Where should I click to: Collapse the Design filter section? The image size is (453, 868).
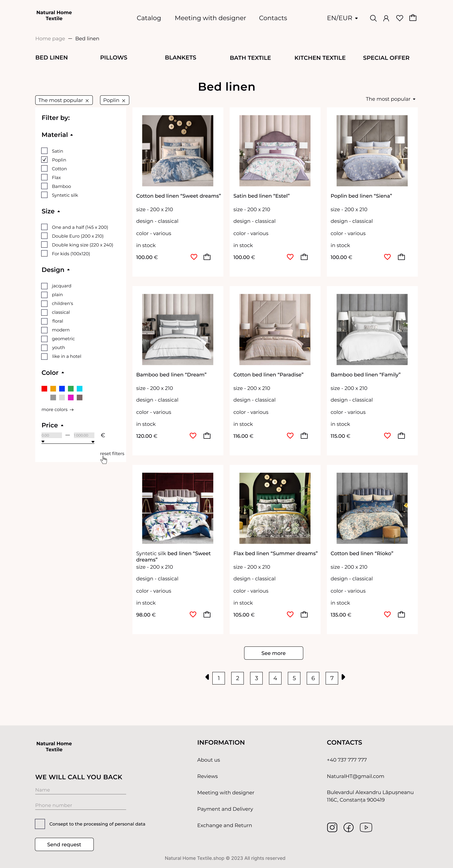[56, 270]
